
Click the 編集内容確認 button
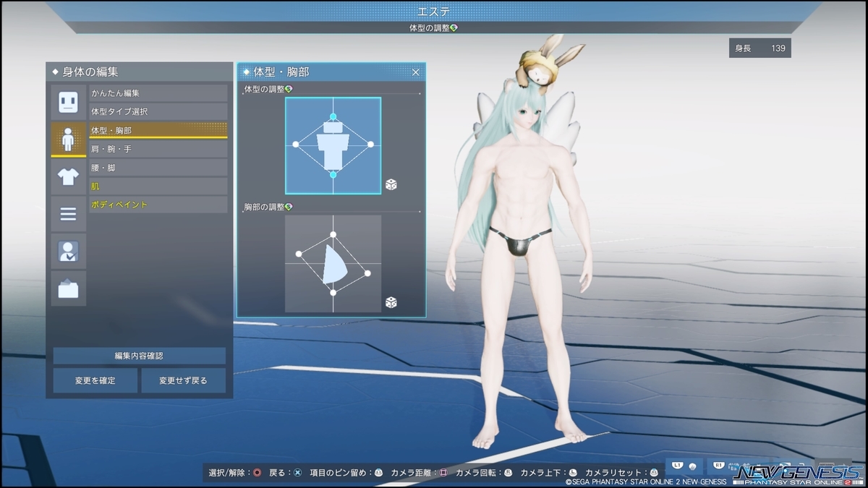(x=139, y=356)
